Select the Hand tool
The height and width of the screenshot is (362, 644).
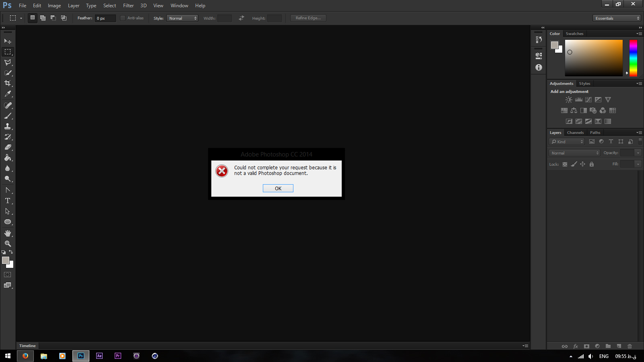(8, 233)
